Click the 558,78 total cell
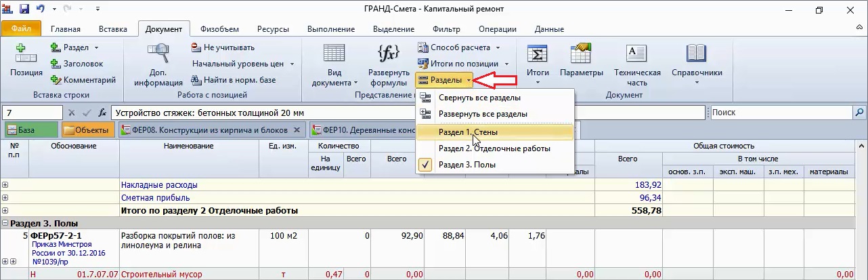This screenshot has width=868, height=280. pos(628,211)
